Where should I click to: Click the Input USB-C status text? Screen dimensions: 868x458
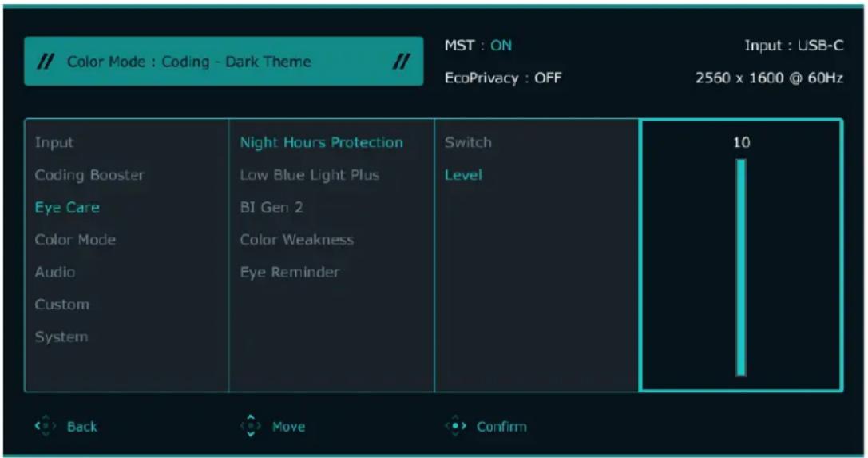pos(794,46)
